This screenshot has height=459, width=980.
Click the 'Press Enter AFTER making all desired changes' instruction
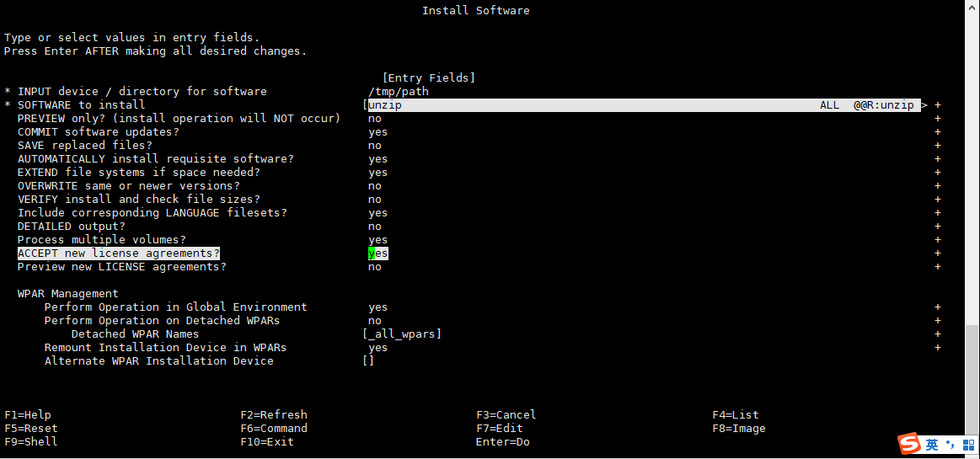156,51
